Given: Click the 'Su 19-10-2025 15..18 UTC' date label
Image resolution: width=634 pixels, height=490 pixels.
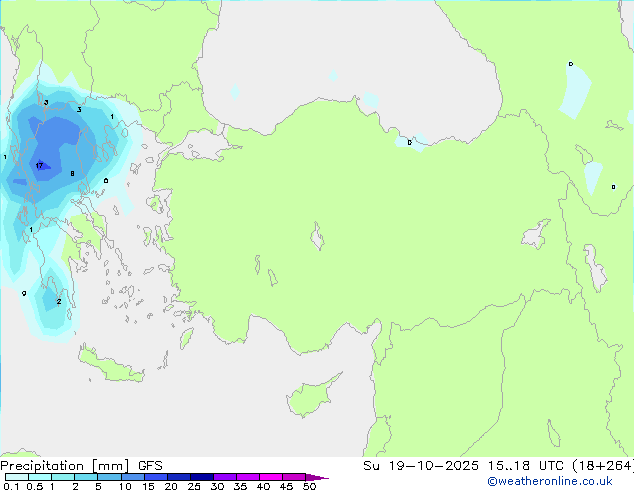Looking at the screenshot, I should [x=463, y=465].
